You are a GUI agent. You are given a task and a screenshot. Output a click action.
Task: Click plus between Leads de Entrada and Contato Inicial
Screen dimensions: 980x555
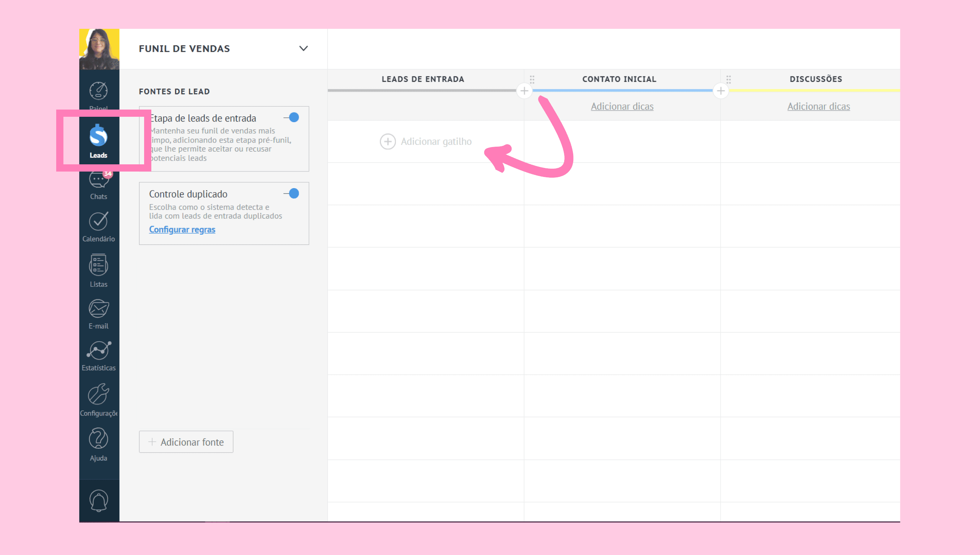coord(524,91)
